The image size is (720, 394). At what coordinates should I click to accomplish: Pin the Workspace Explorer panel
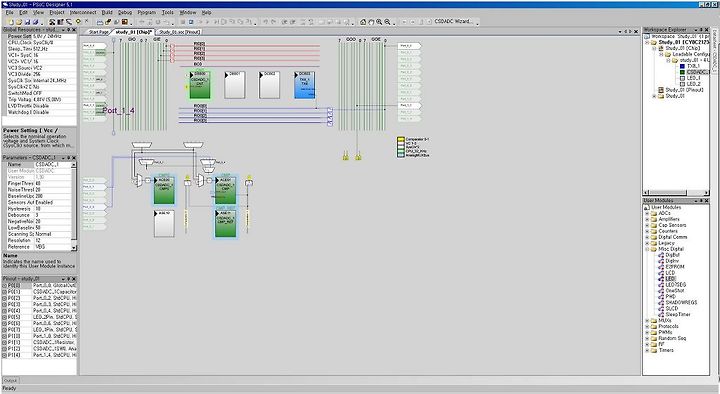[701, 30]
